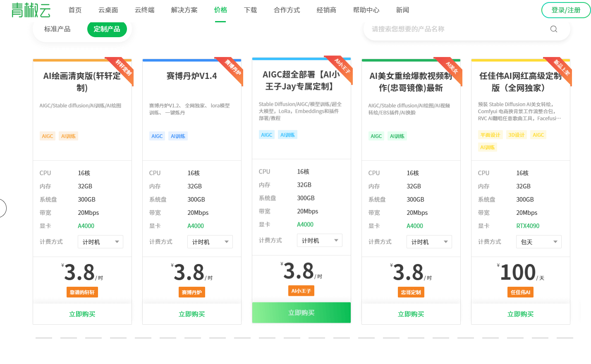
Task: Go to the 下载 page
Action: pyautogui.click(x=250, y=10)
